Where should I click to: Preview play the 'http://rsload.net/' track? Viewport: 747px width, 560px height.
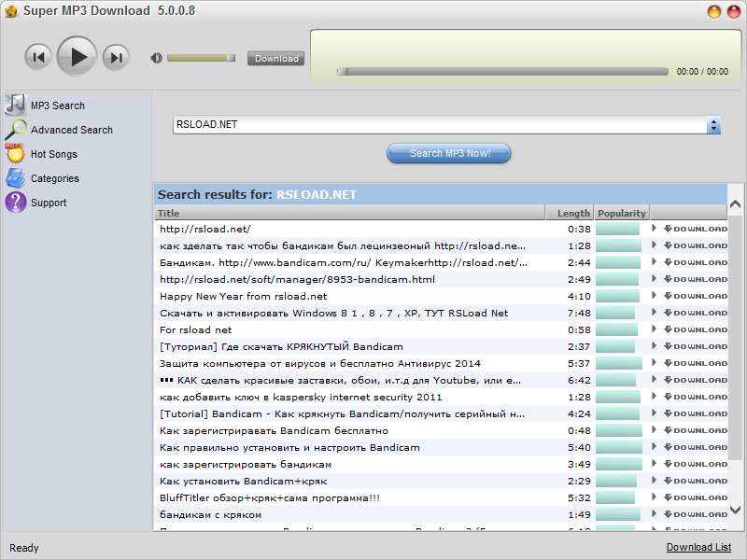point(655,229)
